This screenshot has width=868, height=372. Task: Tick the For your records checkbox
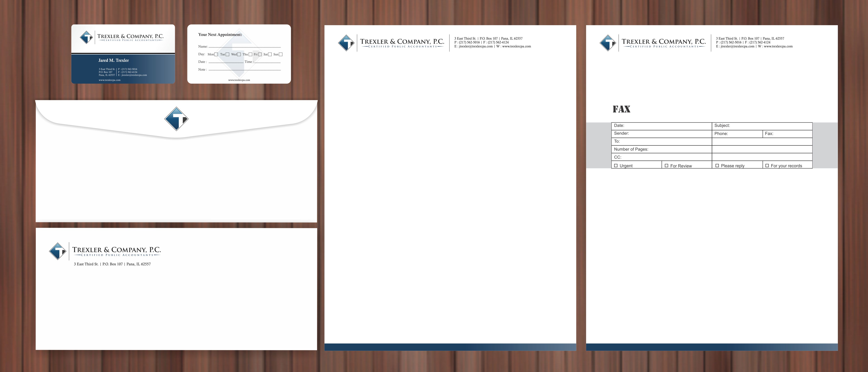coord(767,166)
